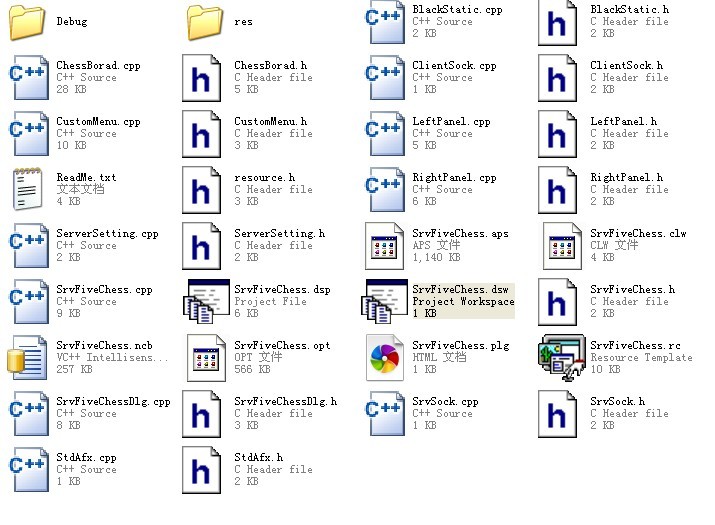Click the 'BlackStatic.cpp' file name
The image size is (715, 525).
point(457,10)
